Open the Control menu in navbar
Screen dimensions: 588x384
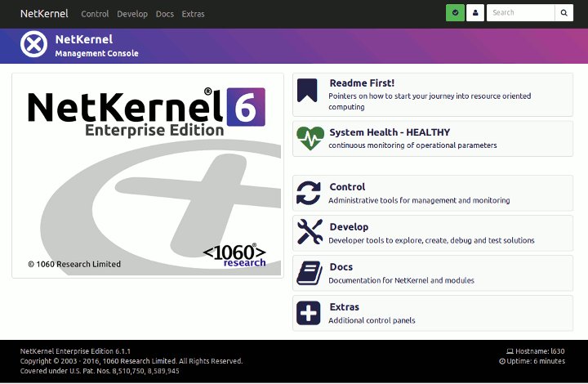point(95,14)
